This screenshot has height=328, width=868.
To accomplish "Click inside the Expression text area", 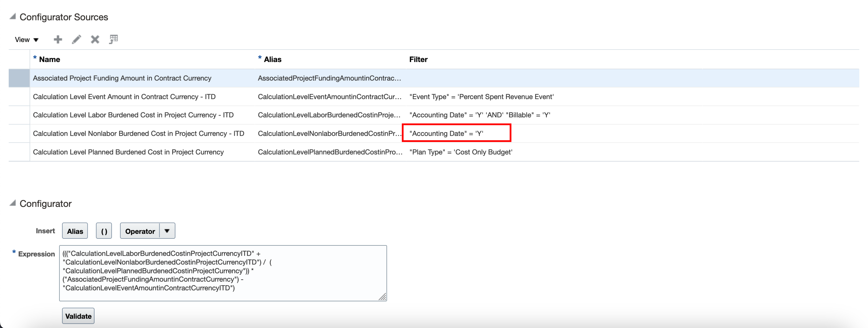I will [223, 273].
